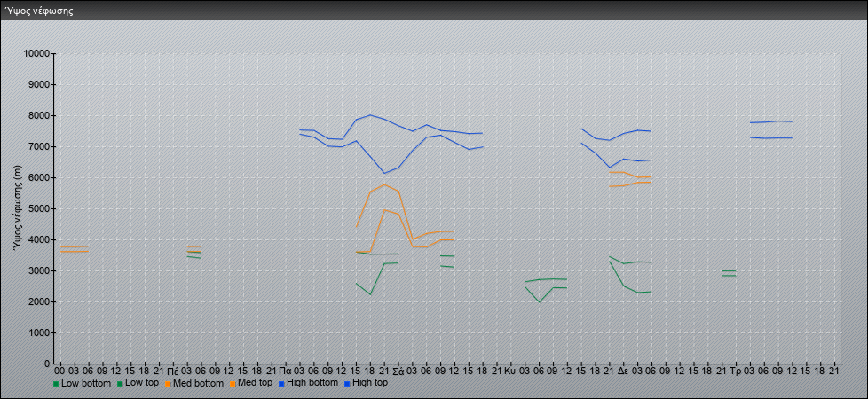Click the blue High top legend swatch
The height and width of the screenshot is (399, 868).
pyautogui.click(x=346, y=384)
